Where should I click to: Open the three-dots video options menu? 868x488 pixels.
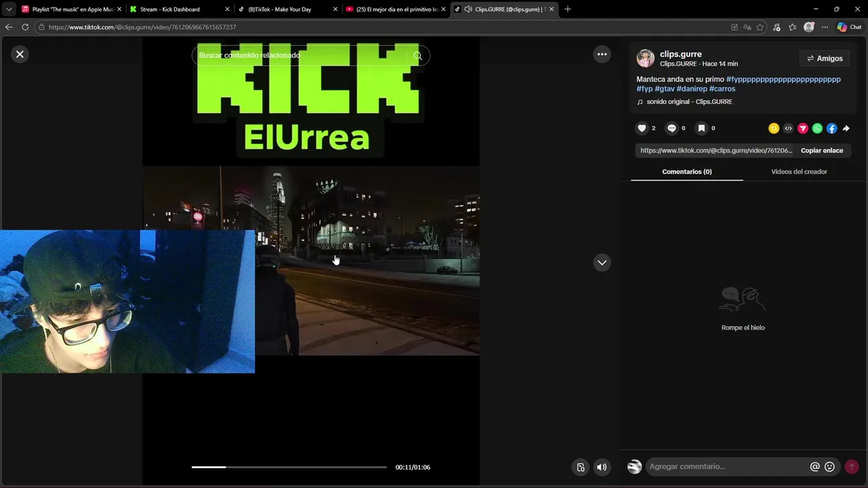601,54
